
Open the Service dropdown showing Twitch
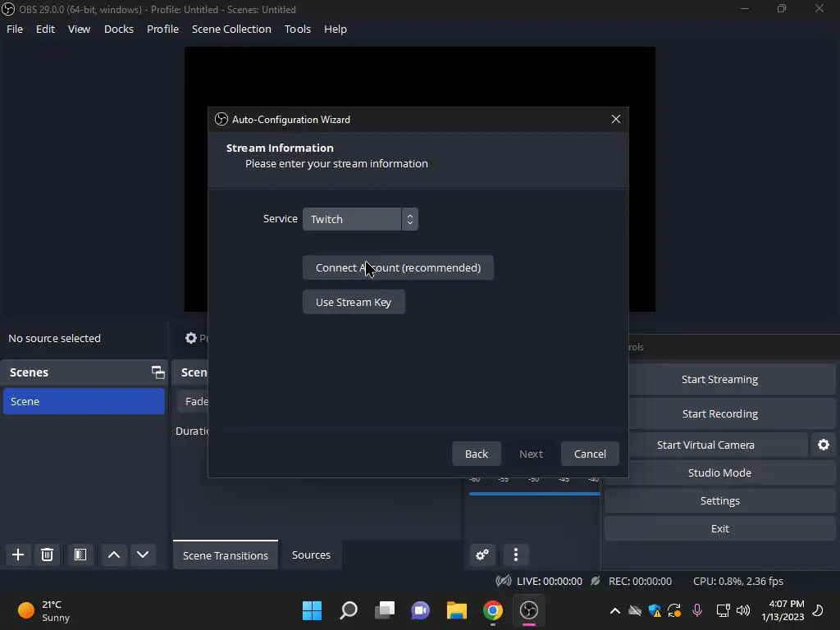click(360, 219)
